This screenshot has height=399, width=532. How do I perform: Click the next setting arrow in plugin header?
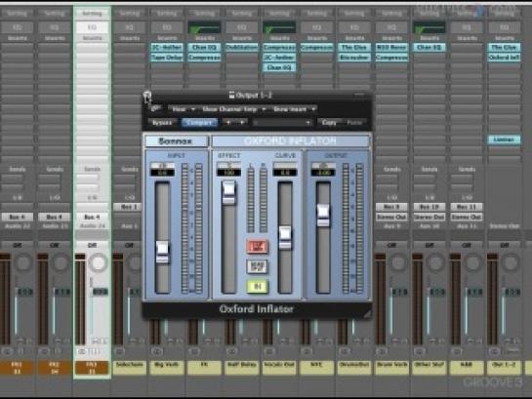242,122
